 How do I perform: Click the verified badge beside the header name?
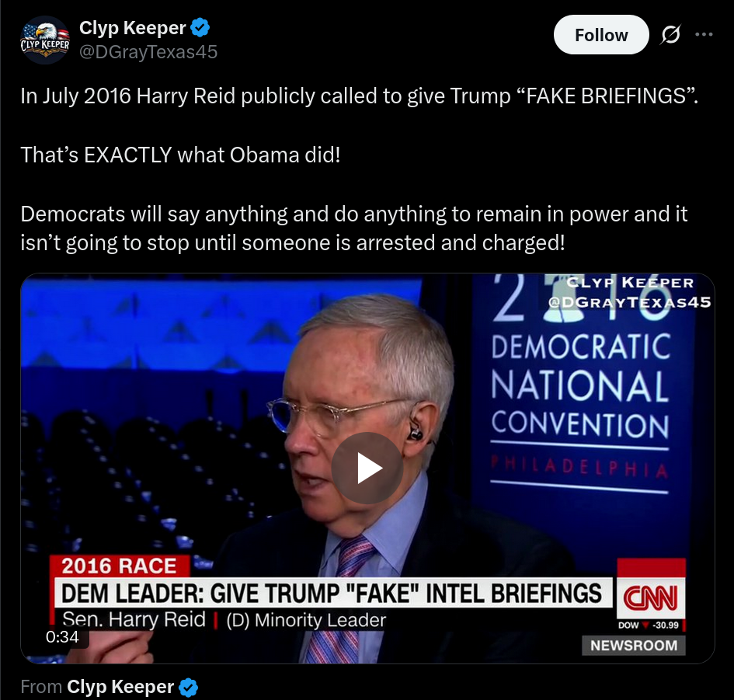click(200, 28)
